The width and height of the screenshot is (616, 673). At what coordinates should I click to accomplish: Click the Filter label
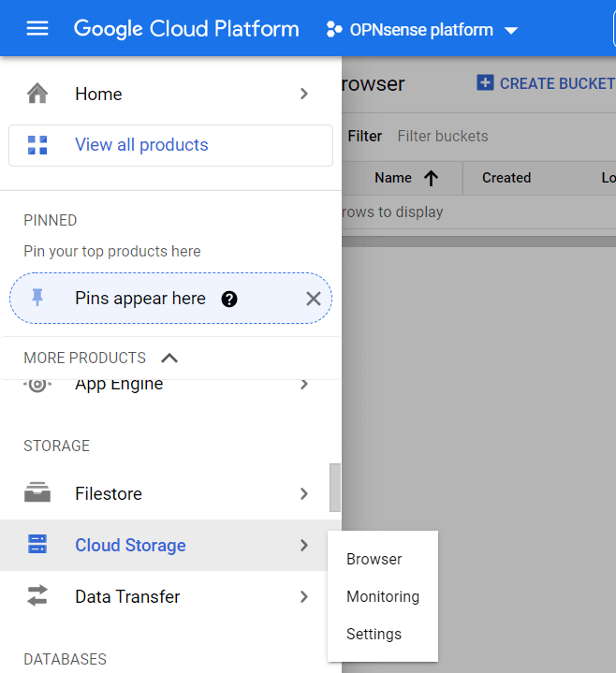point(364,136)
